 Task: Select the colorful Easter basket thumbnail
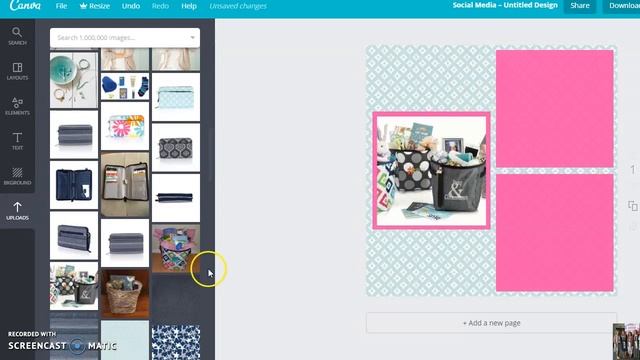click(176, 248)
